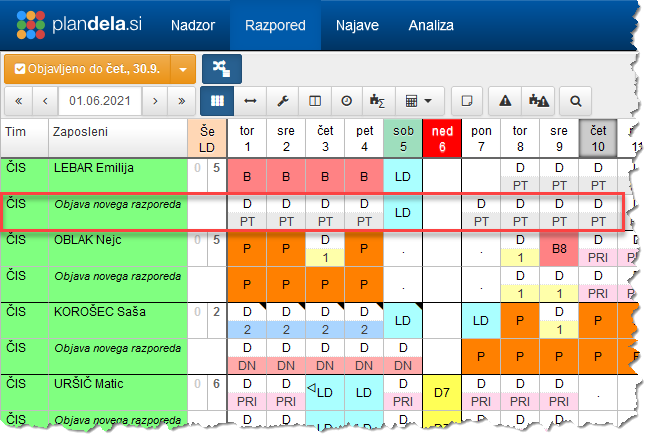The width and height of the screenshot is (650, 440).
Task: Click URŠIČ Matic's LD cell on čet 3
Action: click(325, 392)
